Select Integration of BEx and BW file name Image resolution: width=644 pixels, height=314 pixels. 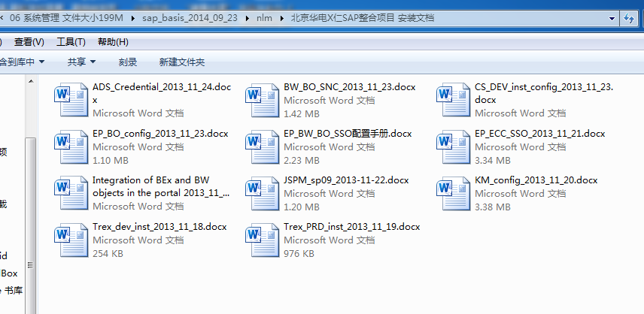pos(161,186)
